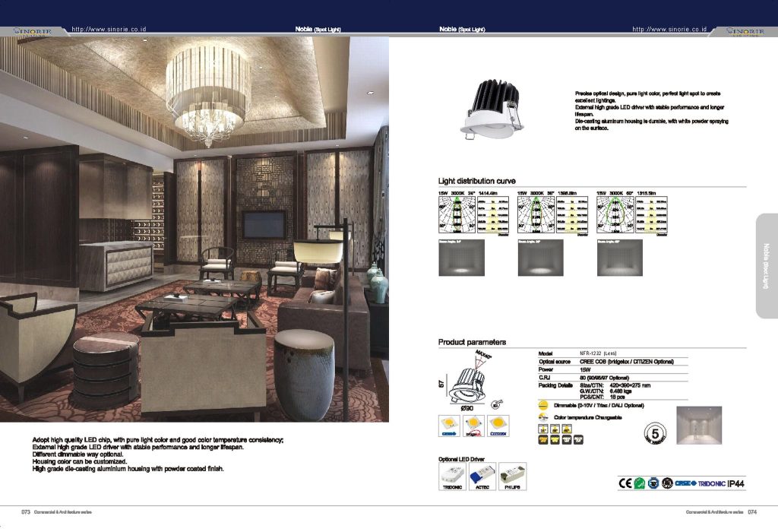Select the Philips LED driver image
Image resolution: width=778 pixels, height=532 pixels.
[513, 477]
